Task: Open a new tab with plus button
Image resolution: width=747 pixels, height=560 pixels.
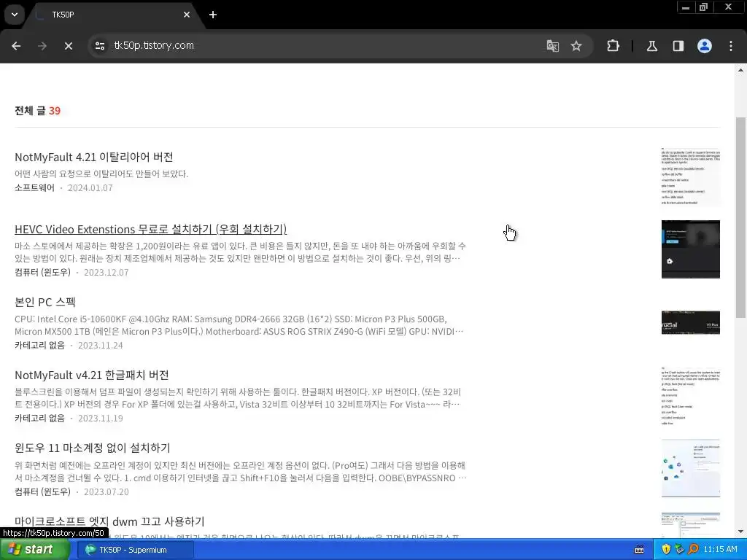Action: (213, 15)
